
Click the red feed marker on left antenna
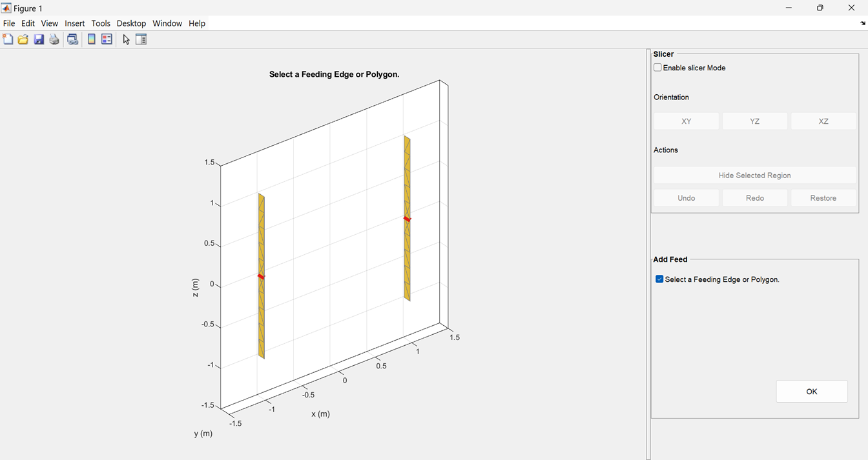(x=261, y=276)
